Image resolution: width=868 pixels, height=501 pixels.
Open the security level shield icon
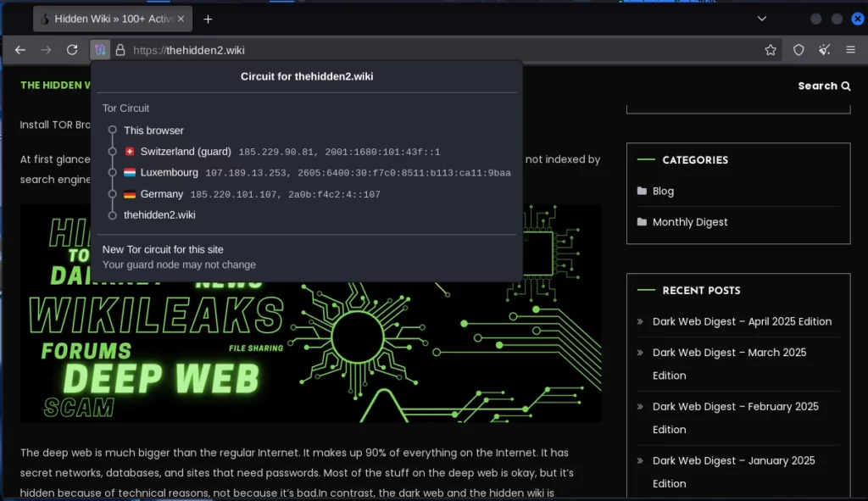pyautogui.click(x=798, y=50)
